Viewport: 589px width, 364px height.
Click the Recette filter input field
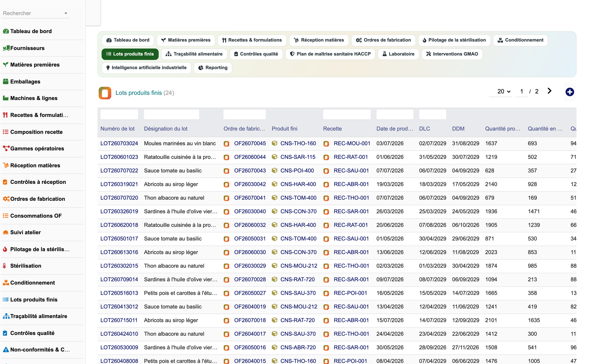coord(347,115)
